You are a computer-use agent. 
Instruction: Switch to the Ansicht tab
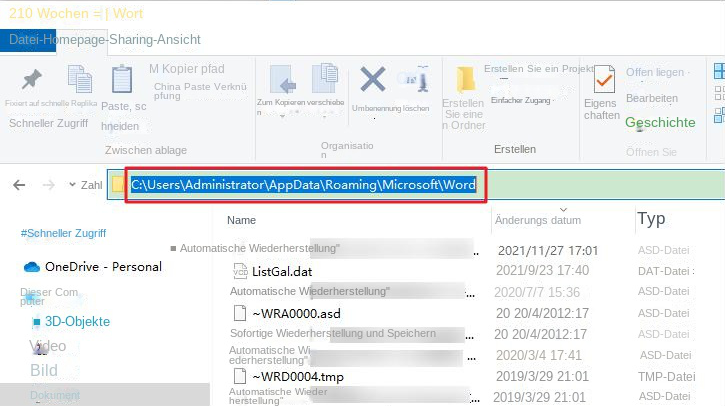click(x=178, y=40)
